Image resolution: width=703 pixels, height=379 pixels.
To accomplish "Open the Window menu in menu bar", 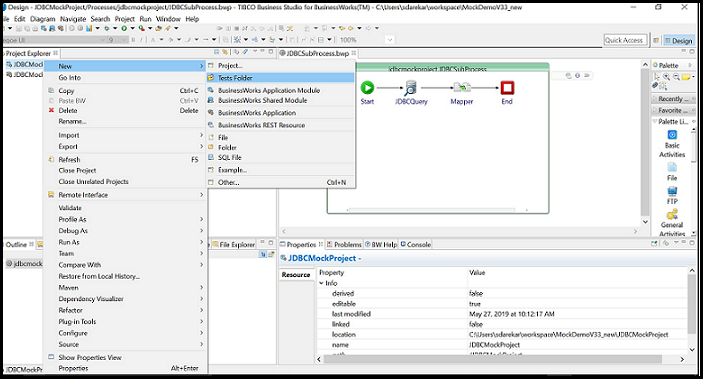I will [168, 19].
